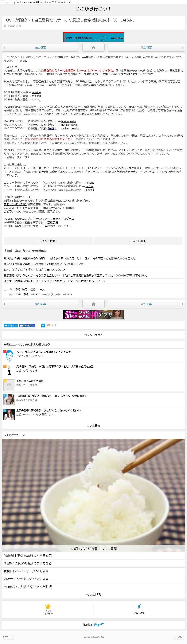The height and width of the screenshot is (644, 187).
Task: Open 芸能広場 link
Action: (53, 222)
